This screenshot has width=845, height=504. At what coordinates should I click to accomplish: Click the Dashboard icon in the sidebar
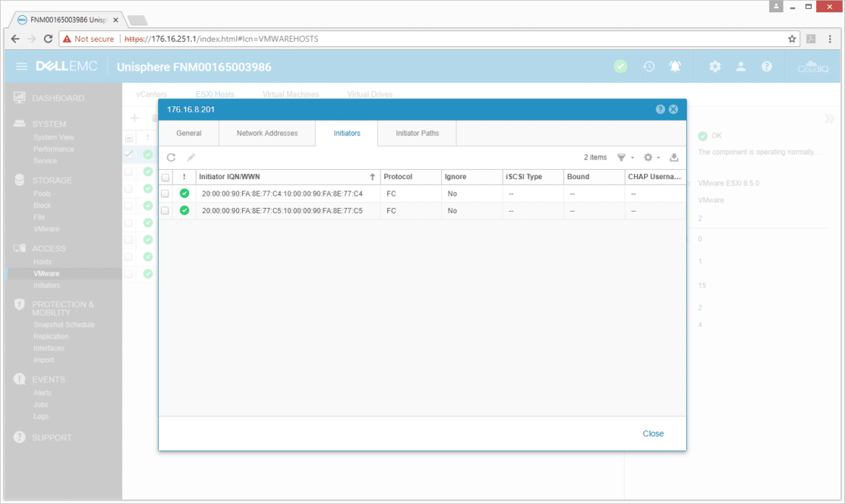pos(19,97)
